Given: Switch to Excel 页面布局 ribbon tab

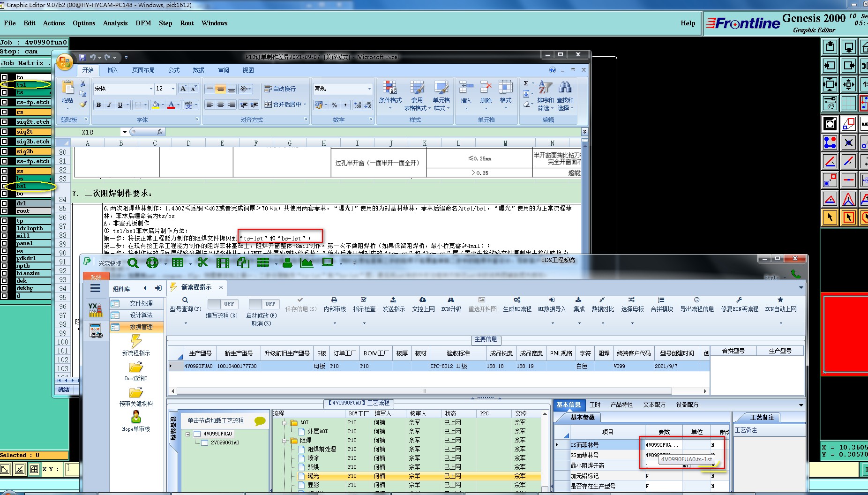Looking at the screenshot, I should click(143, 70).
